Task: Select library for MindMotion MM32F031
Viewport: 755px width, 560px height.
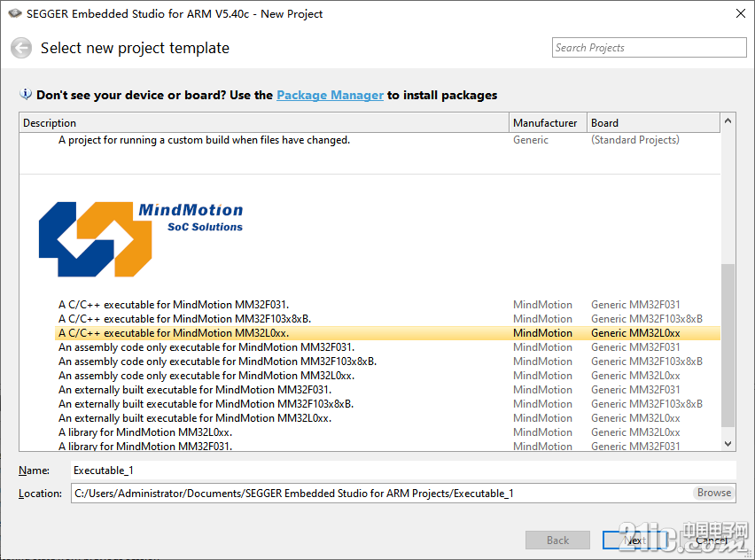Action: [387, 446]
